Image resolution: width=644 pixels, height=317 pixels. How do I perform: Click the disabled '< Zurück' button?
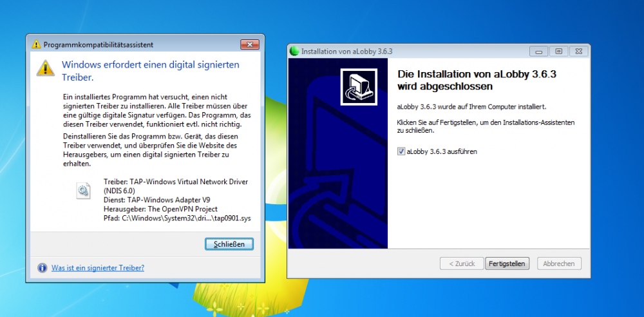(462, 264)
